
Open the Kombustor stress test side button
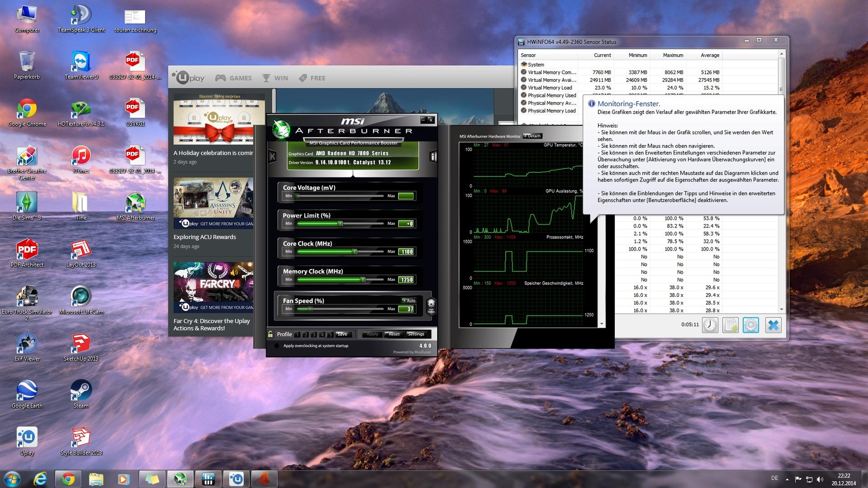click(272, 156)
